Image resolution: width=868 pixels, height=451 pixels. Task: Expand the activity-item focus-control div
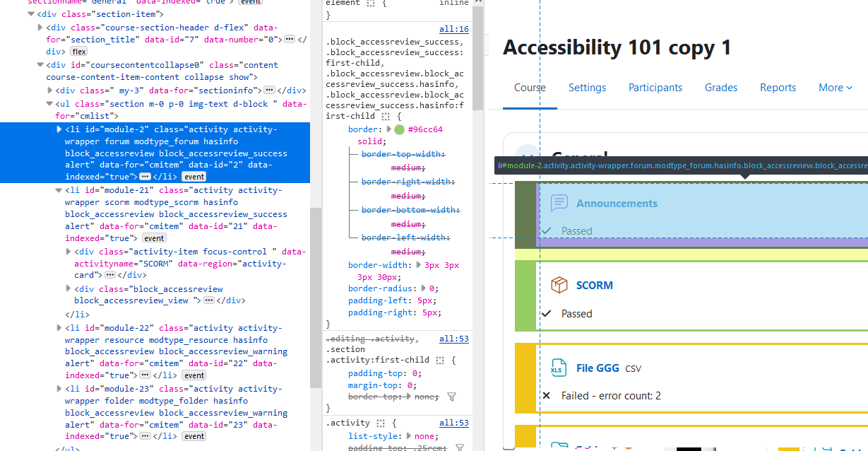pyautogui.click(x=69, y=252)
